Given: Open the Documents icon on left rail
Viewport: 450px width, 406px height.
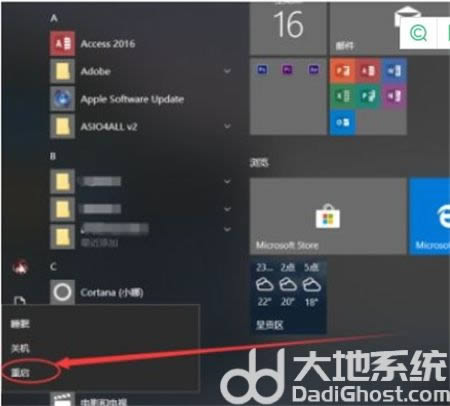Looking at the screenshot, I should [20, 301].
